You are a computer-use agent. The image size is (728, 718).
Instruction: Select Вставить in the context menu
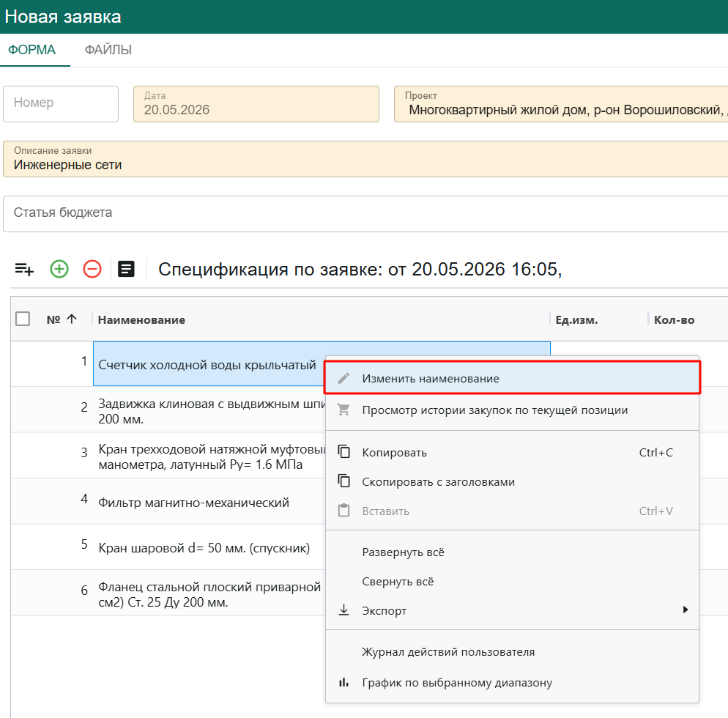pos(513,511)
